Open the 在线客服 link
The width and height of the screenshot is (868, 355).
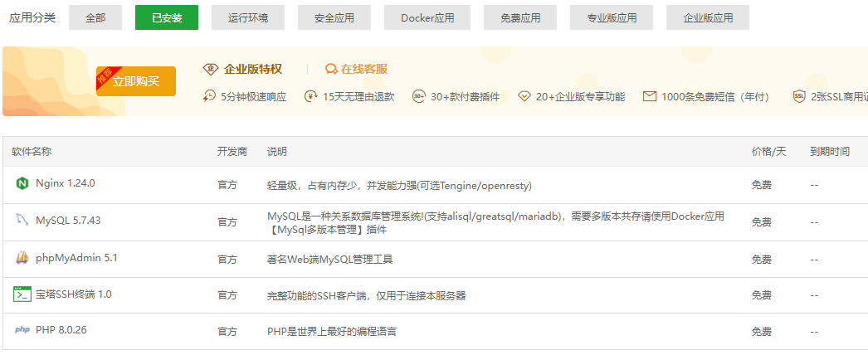tap(364, 69)
